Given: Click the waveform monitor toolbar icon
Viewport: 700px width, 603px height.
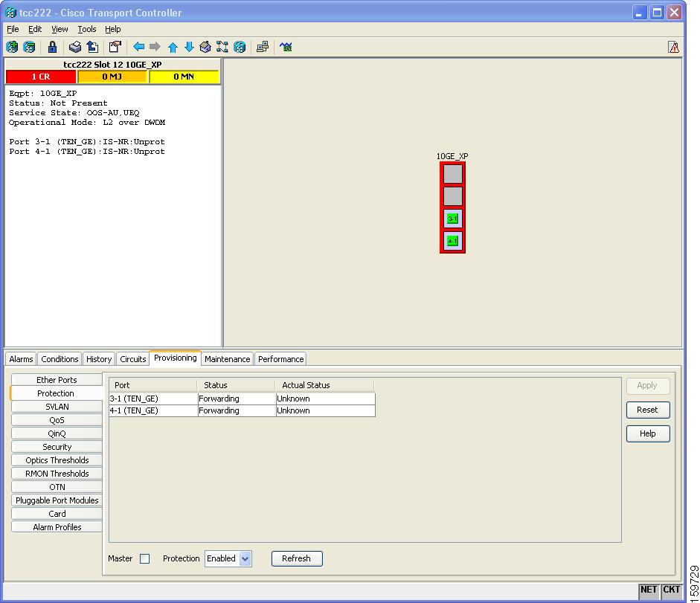Looking at the screenshot, I should point(286,47).
